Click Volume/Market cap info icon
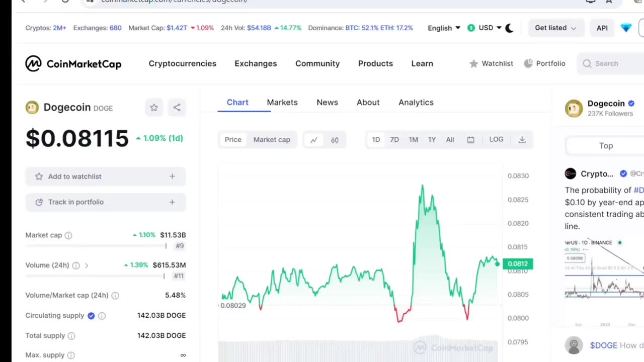 (115, 296)
